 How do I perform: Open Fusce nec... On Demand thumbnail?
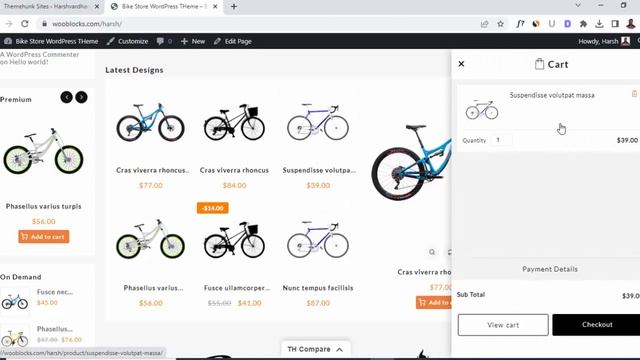point(15,301)
